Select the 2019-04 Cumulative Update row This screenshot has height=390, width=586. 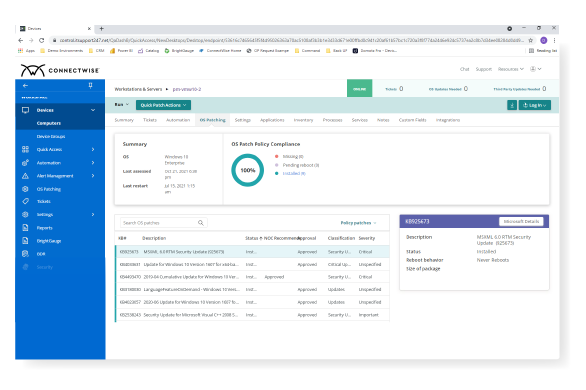pos(252,277)
